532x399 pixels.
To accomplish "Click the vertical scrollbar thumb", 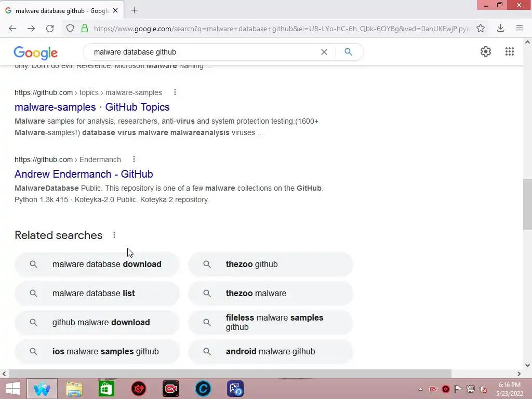I will coord(527,205).
